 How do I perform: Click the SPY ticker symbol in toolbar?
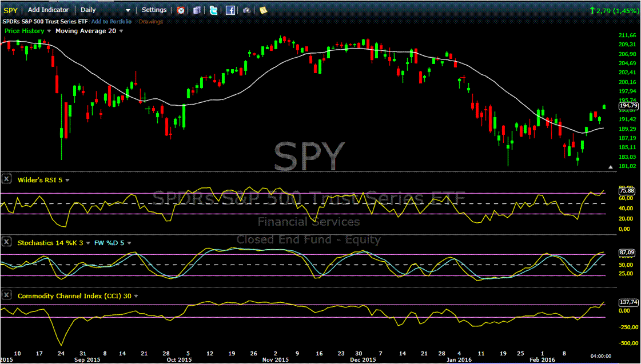(x=10, y=10)
